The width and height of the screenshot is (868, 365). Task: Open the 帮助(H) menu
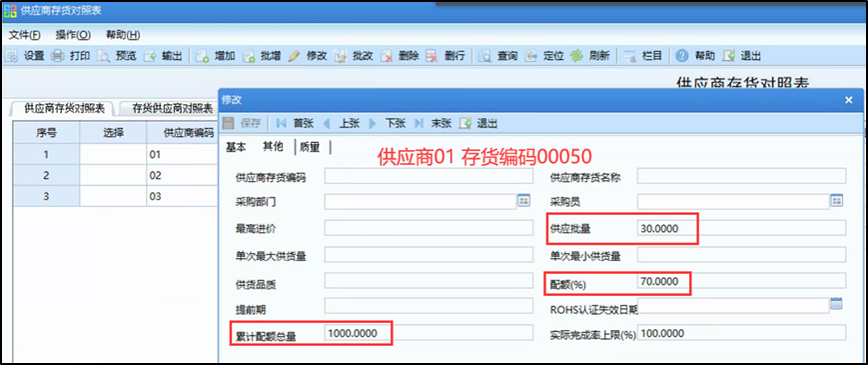coord(123,35)
